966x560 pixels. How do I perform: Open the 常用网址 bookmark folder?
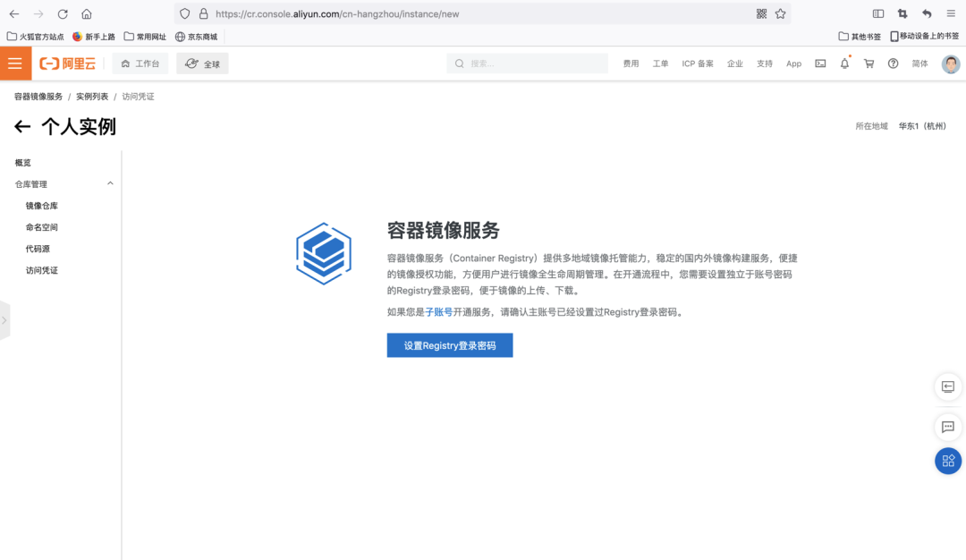point(145,37)
